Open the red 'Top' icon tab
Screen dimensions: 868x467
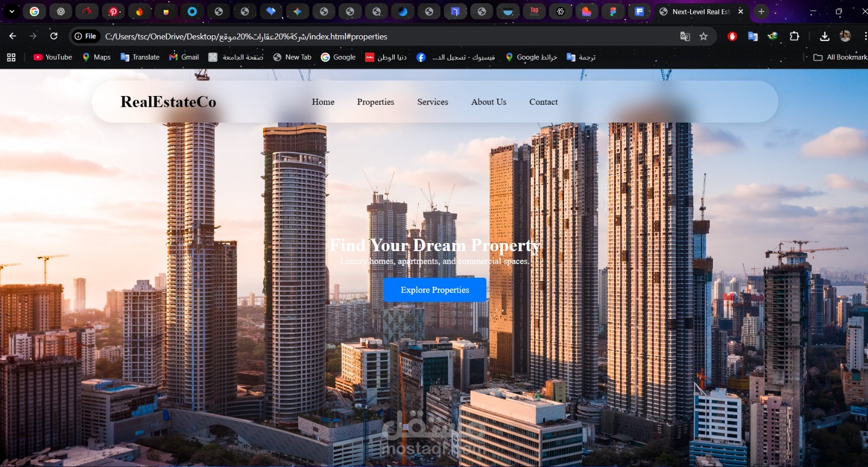tap(534, 11)
